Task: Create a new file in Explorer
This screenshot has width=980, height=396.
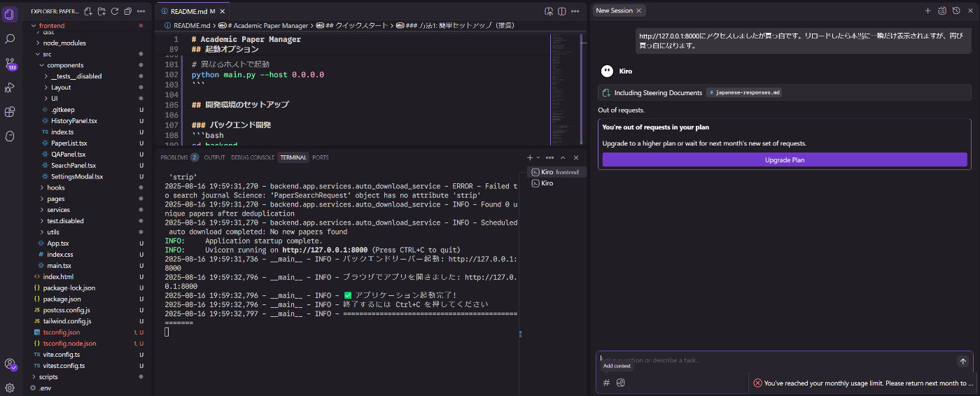Action: click(x=88, y=11)
